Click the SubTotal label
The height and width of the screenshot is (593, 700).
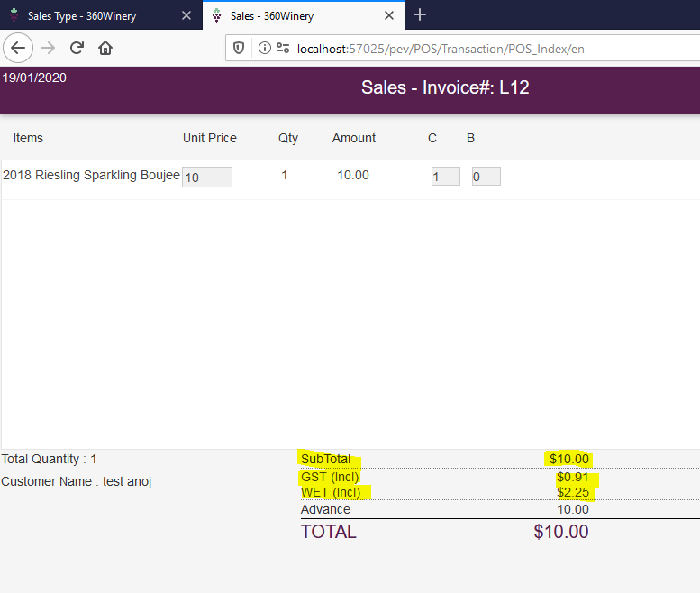pos(326,459)
